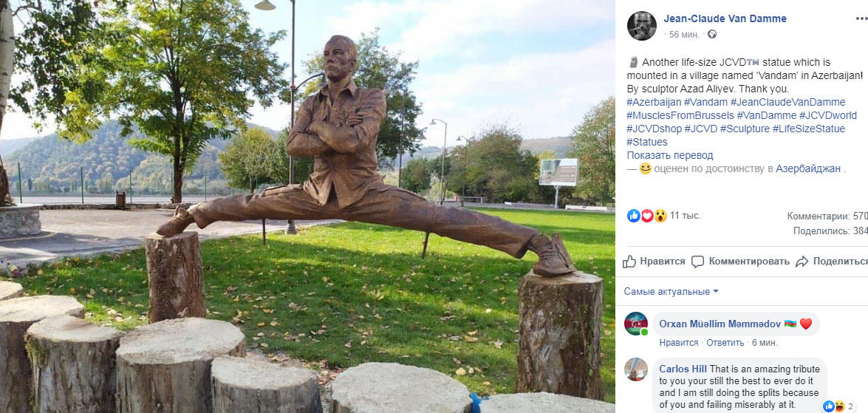Click the Jean-Claude Van Damme name link

click(725, 18)
